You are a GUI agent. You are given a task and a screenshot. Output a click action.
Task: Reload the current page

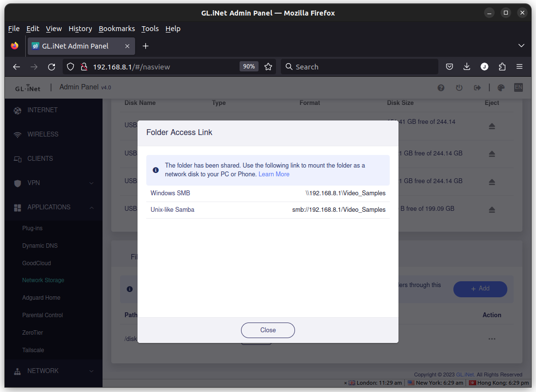click(52, 67)
